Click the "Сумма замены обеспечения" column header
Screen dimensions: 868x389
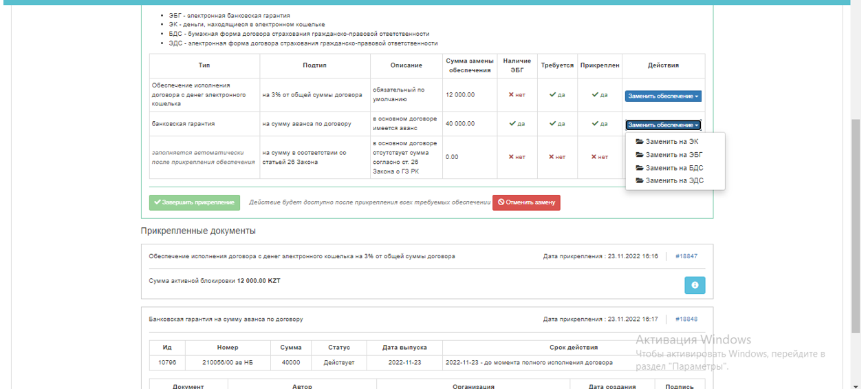(x=470, y=65)
